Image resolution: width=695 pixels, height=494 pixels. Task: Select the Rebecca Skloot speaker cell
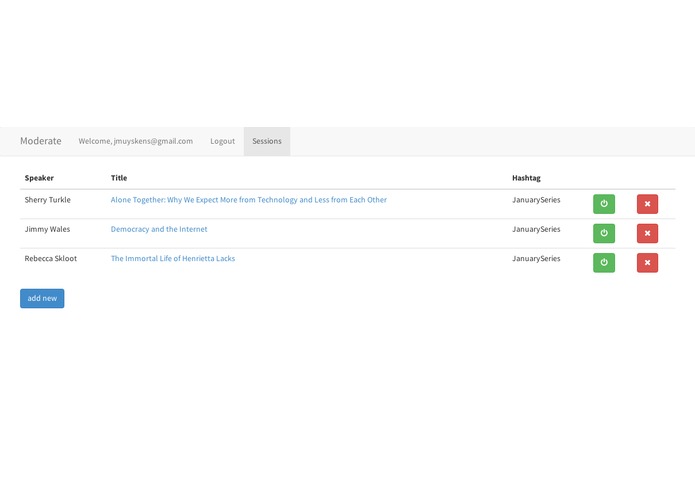coord(51,258)
